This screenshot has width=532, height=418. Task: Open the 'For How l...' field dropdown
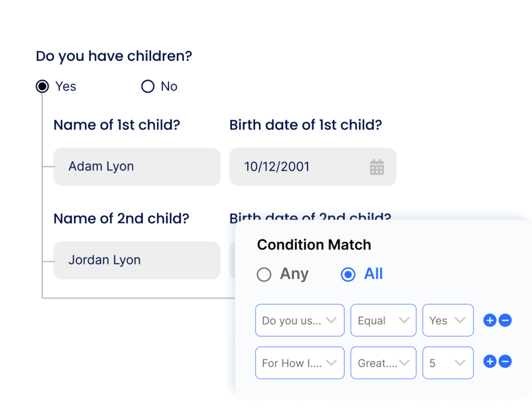click(300, 363)
